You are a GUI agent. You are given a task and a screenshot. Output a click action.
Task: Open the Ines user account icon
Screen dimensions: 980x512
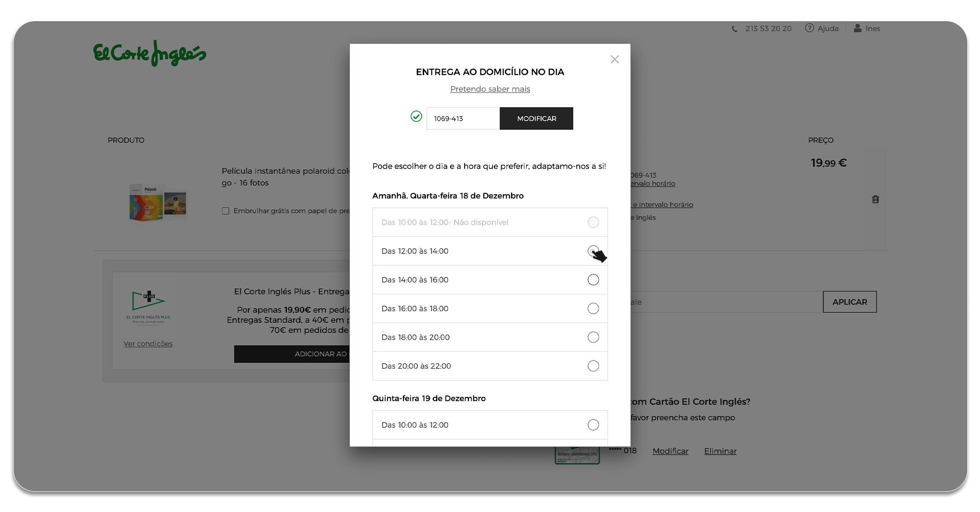tap(857, 28)
